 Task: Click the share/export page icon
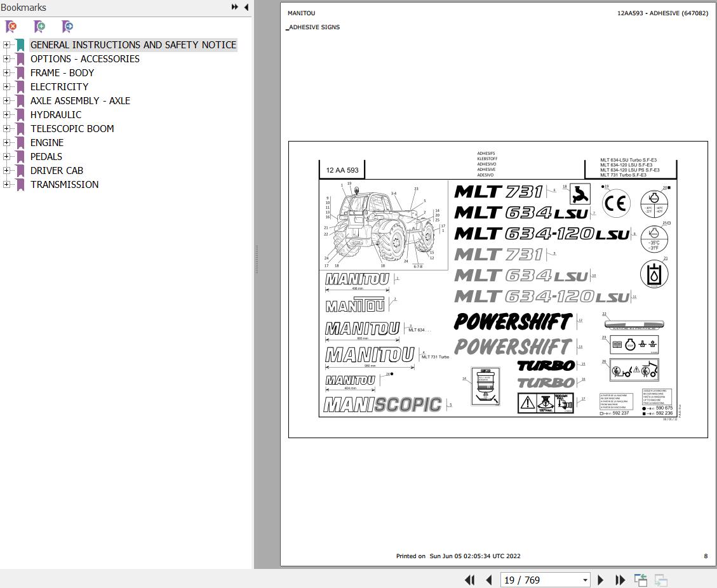[x=641, y=580]
